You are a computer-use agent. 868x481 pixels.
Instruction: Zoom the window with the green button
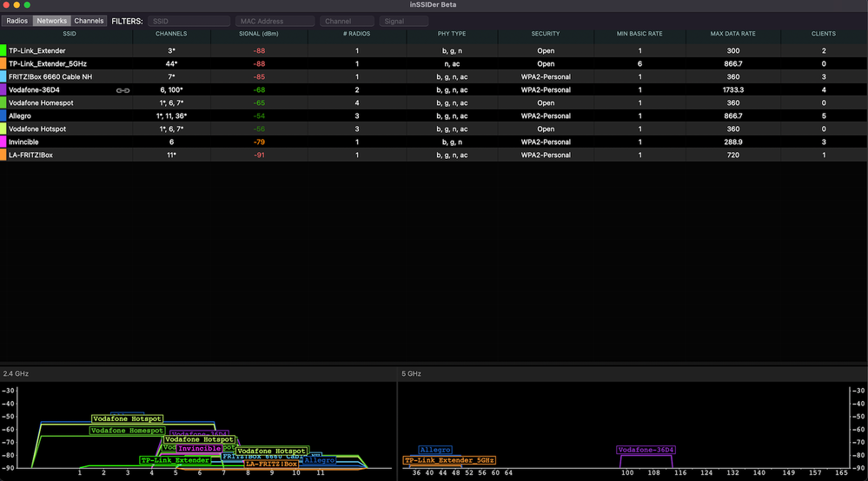(x=27, y=5)
